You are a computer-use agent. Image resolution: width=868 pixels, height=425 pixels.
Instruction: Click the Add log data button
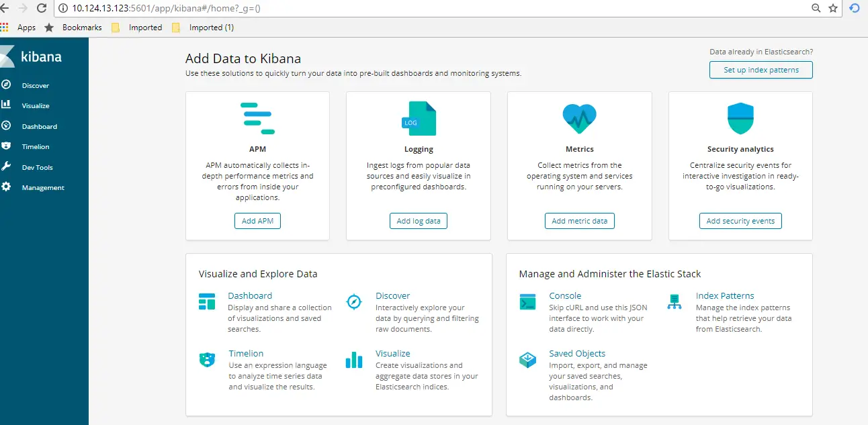coord(419,221)
